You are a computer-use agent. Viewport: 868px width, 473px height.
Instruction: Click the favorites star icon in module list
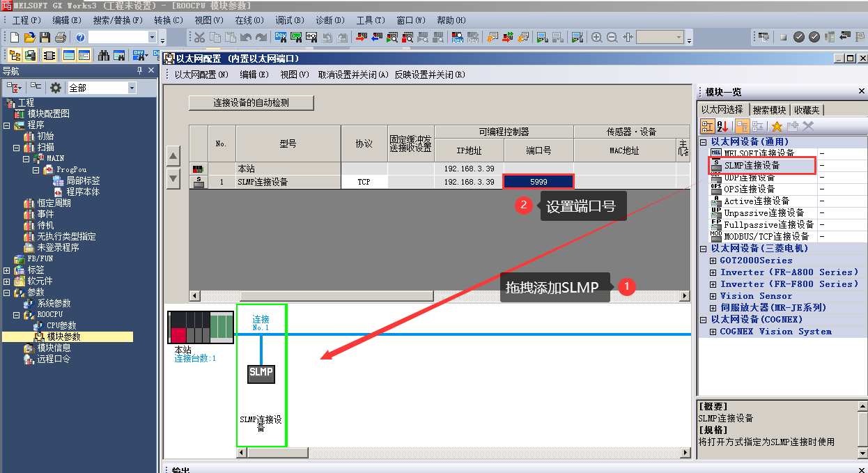(x=777, y=126)
